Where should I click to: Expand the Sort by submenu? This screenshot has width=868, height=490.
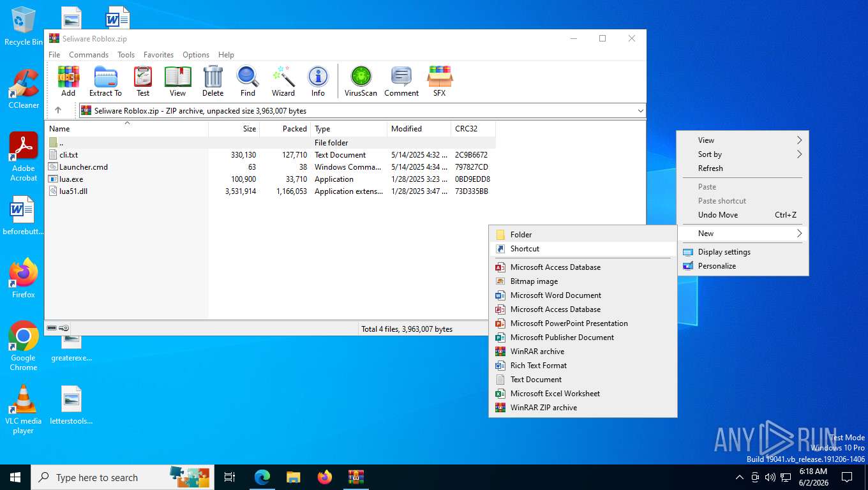point(743,154)
